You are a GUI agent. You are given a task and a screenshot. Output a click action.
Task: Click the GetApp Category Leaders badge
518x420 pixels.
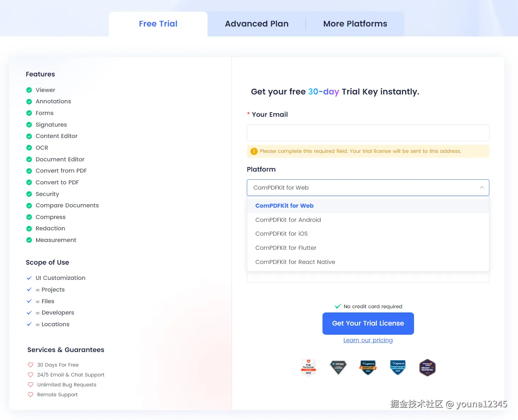338,368
